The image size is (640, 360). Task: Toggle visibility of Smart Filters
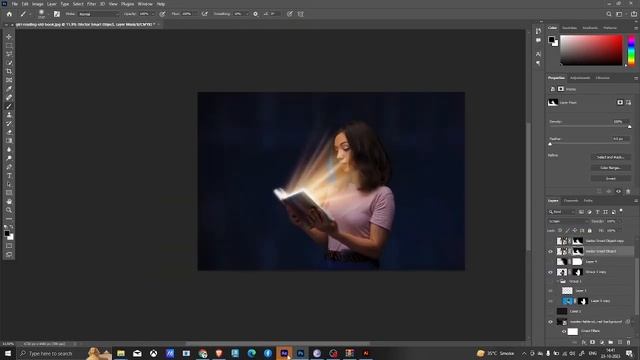pos(564,331)
